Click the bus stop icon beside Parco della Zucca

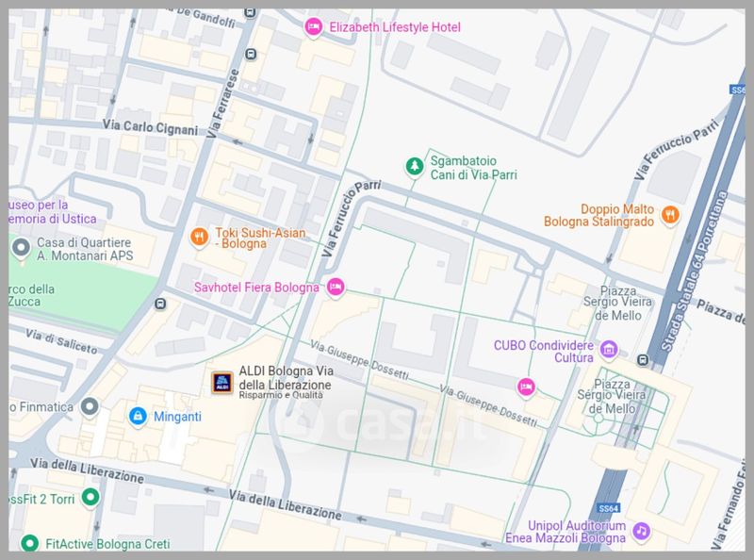pyautogui.click(x=160, y=305)
